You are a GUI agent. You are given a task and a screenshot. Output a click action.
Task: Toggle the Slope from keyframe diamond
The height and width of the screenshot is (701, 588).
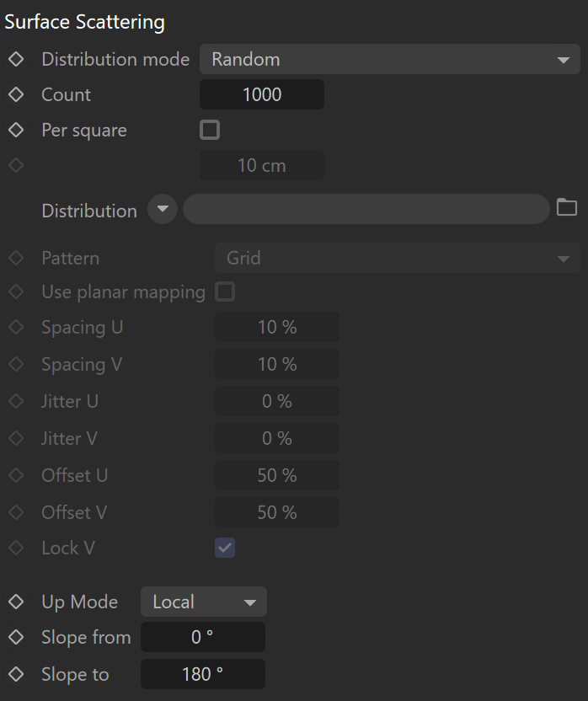click(16, 637)
